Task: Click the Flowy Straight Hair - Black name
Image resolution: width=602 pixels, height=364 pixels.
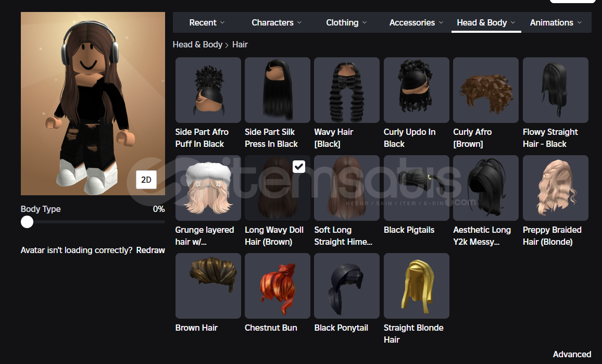Action: pos(550,138)
